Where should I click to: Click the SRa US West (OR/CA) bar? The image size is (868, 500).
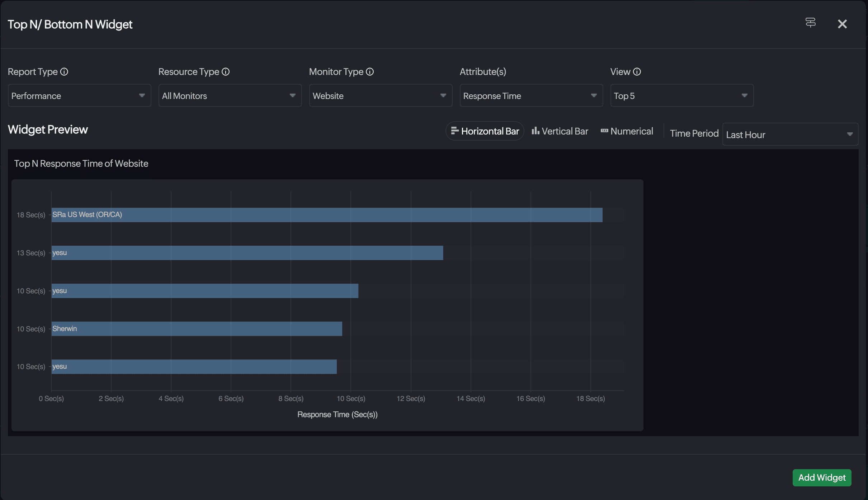(326, 215)
